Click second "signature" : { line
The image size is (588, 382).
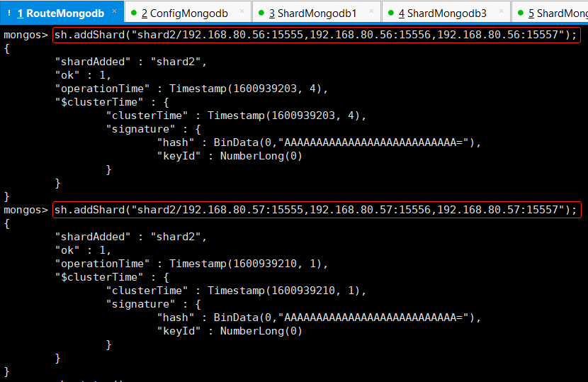pyautogui.click(x=154, y=304)
